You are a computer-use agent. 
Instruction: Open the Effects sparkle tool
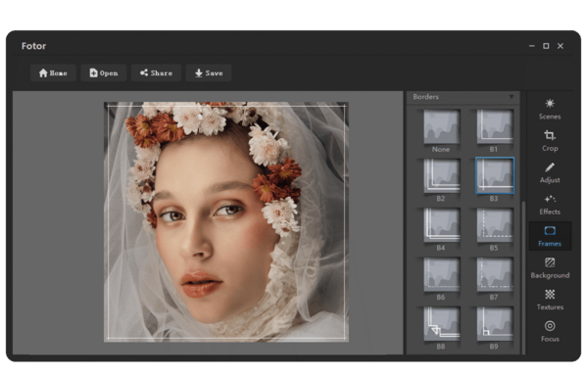pyautogui.click(x=550, y=205)
